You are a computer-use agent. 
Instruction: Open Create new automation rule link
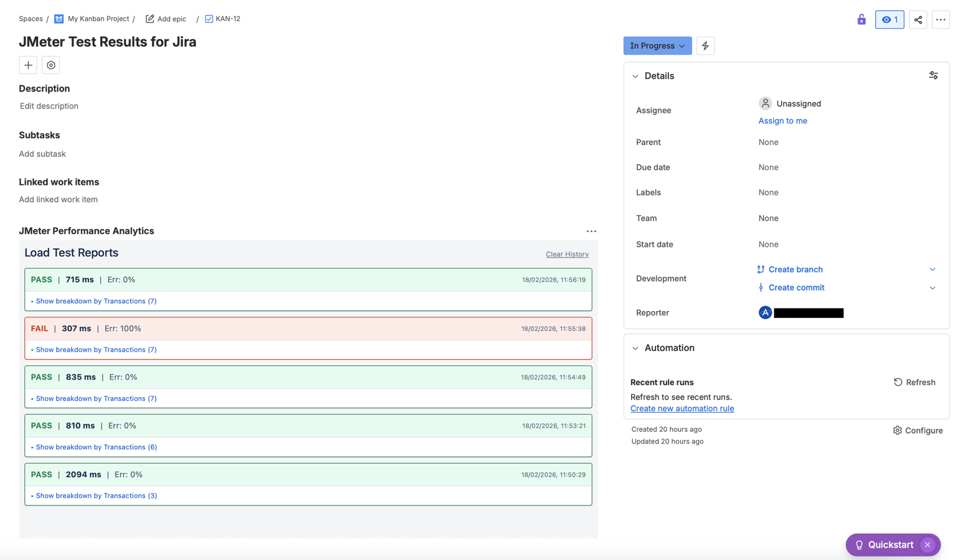682,408
